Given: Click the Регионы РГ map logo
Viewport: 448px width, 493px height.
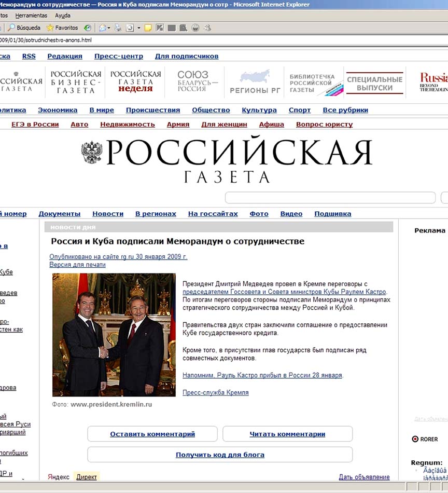Looking at the screenshot, I should point(255,82).
